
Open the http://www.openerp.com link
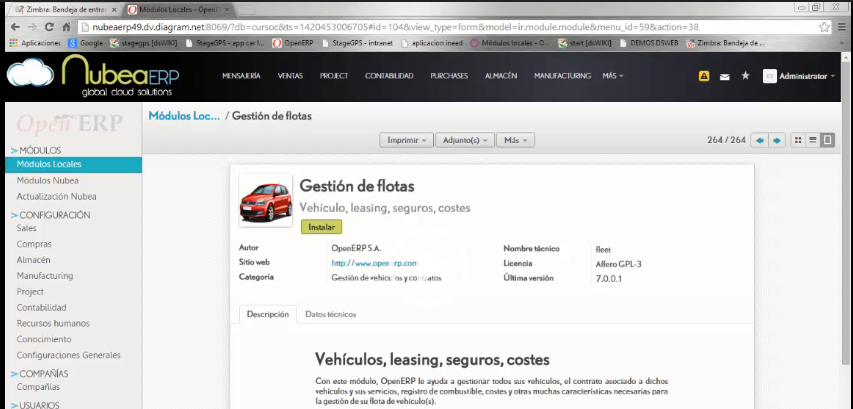click(374, 263)
